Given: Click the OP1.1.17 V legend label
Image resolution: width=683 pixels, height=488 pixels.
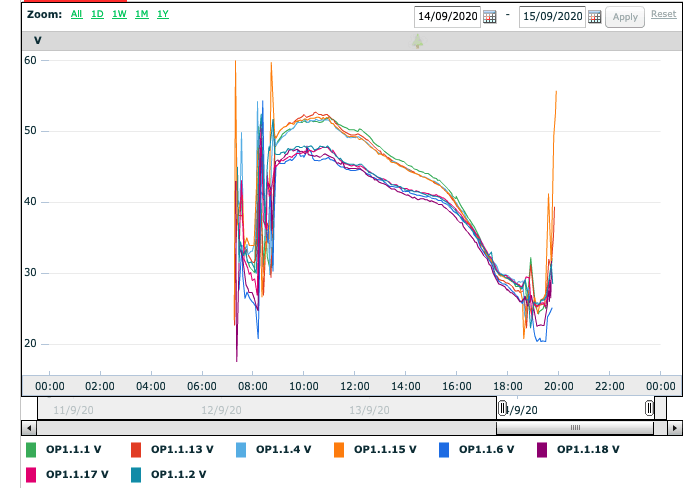Looking at the screenshot, I should [77, 474].
